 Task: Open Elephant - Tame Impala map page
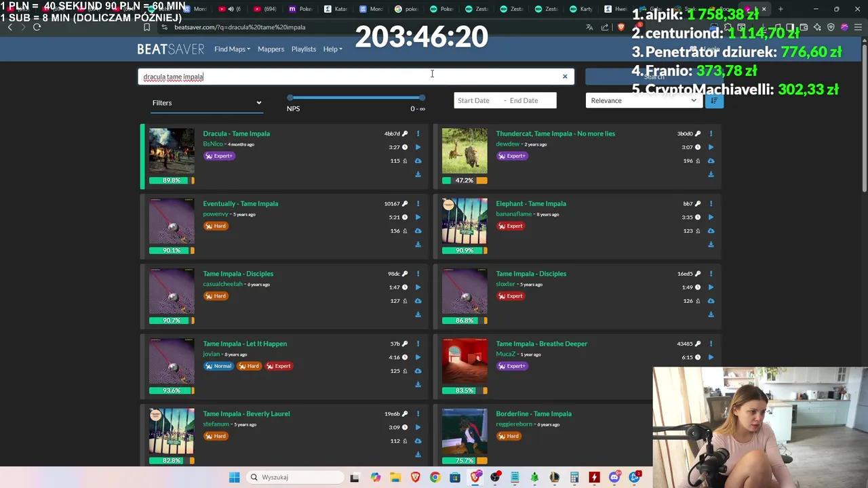[x=531, y=203]
